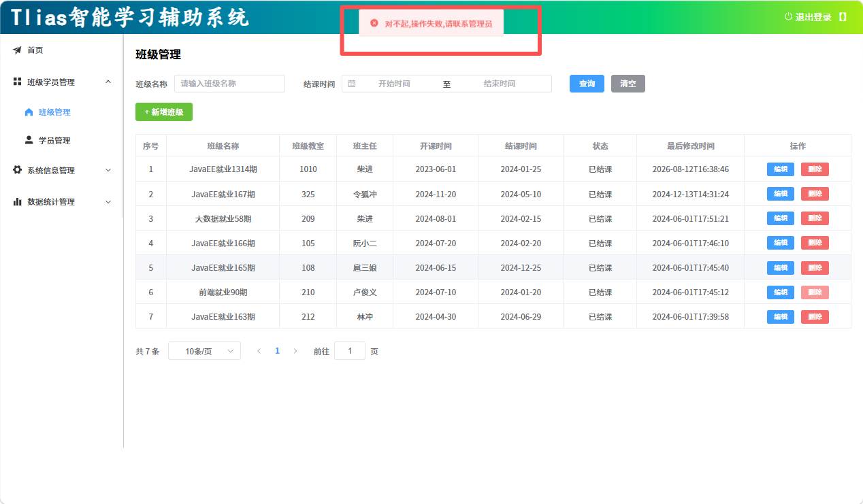
Task: Delete the JavaEE就业166期 row
Action: (815, 243)
